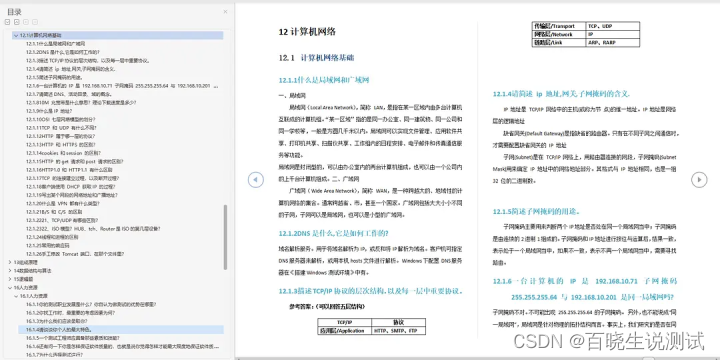
Task: Open outline entry 12.1.15 get and post
Action: click(74, 161)
